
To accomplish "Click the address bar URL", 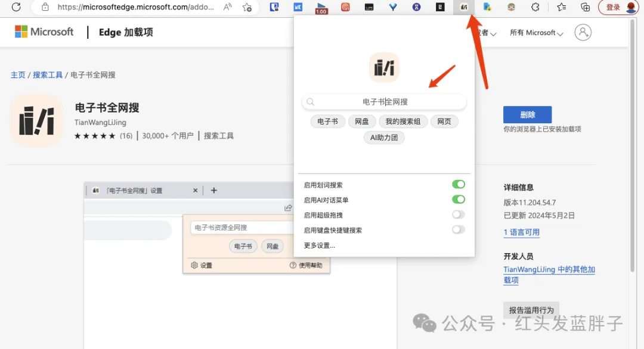I will (135, 7).
